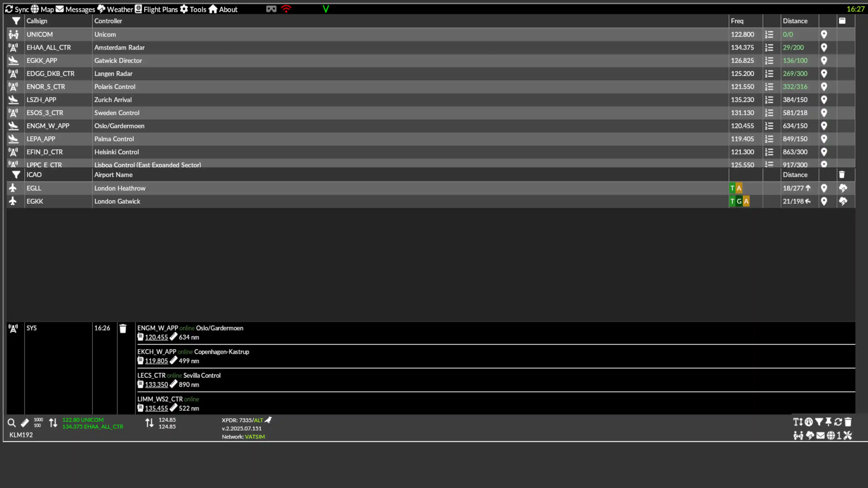Click the 133.350 Sevilla Control frequency
The height and width of the screenshot is (488, 868).
(156, 385)
